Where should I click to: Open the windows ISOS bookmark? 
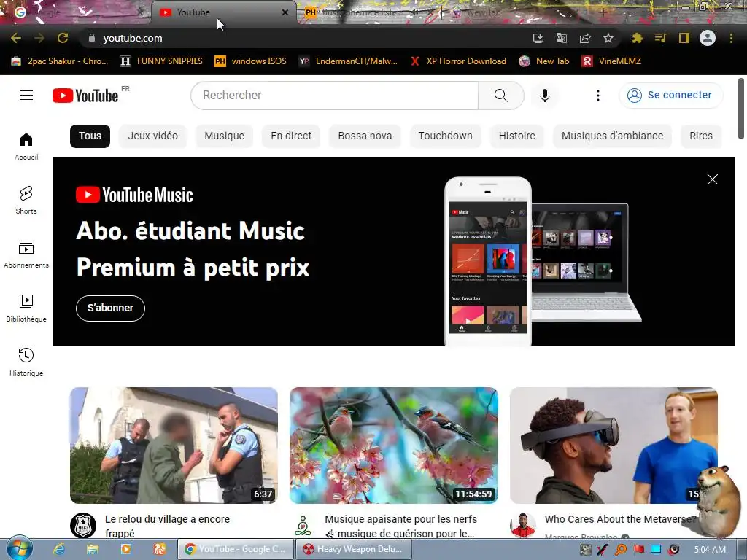tap(251, 61)
